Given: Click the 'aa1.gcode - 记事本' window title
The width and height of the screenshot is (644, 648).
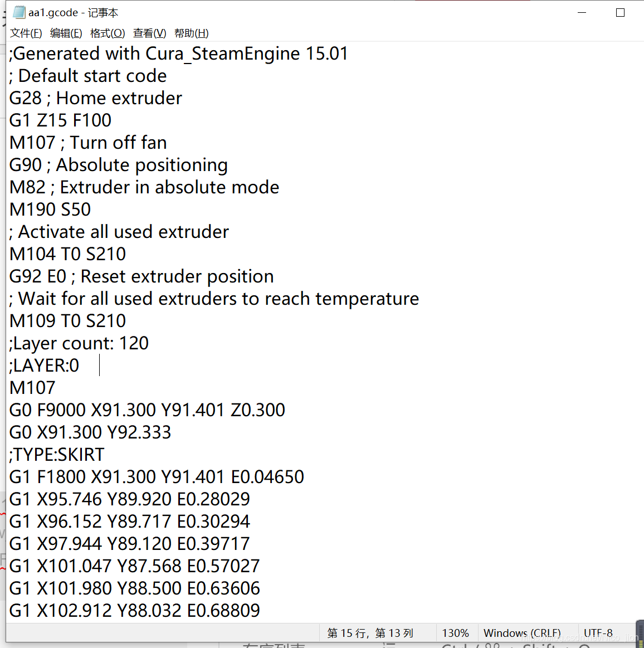Looking at the screenshot, I should click(x=74, y=13).
